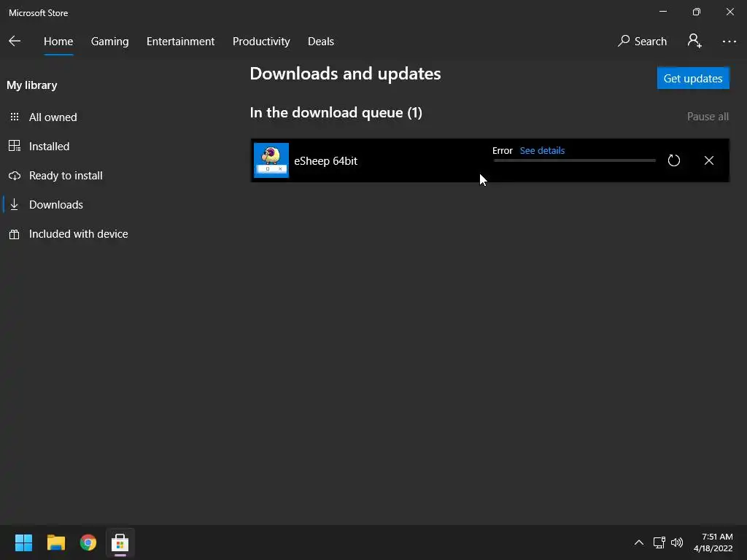Open the clock and date flyout
The image size is (747, 560).
click(x=713, y=542)
